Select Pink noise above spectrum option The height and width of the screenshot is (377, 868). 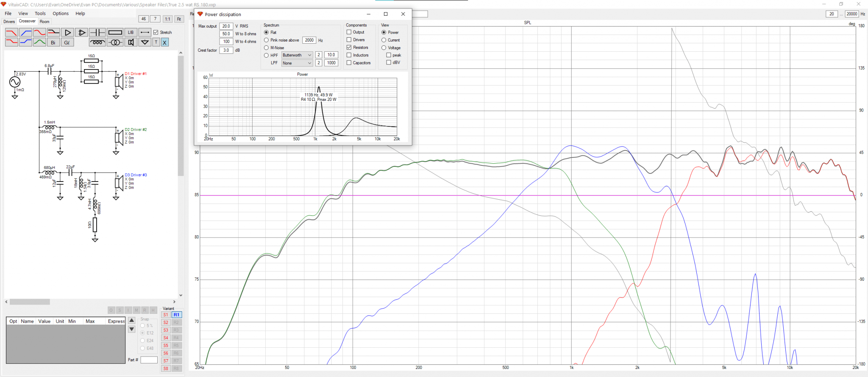pos(266,40)
